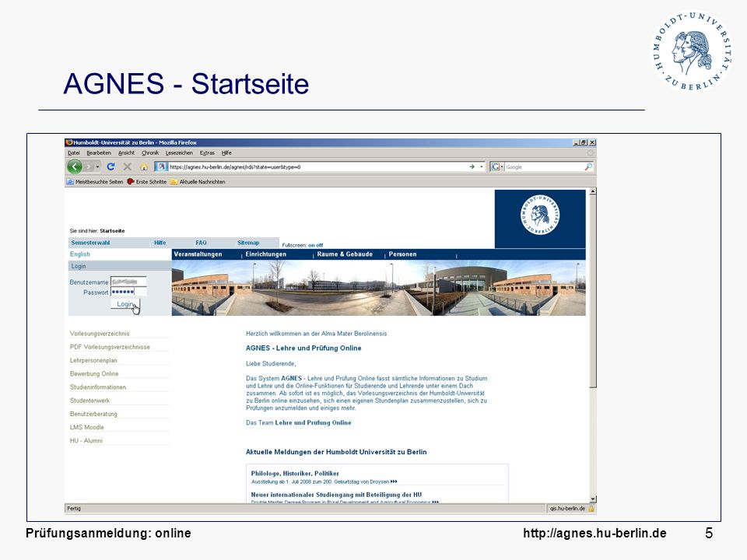The image size is (747, 560).
Task: Click Lehre und Prüfung Online team link
Action: tap(313, 423)
